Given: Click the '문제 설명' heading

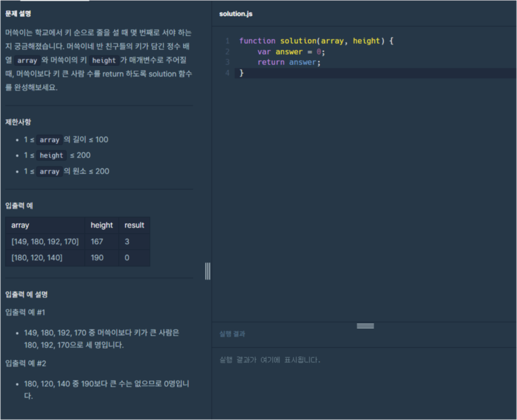Looking at the screenshot, I should click(x=18, y=14).
